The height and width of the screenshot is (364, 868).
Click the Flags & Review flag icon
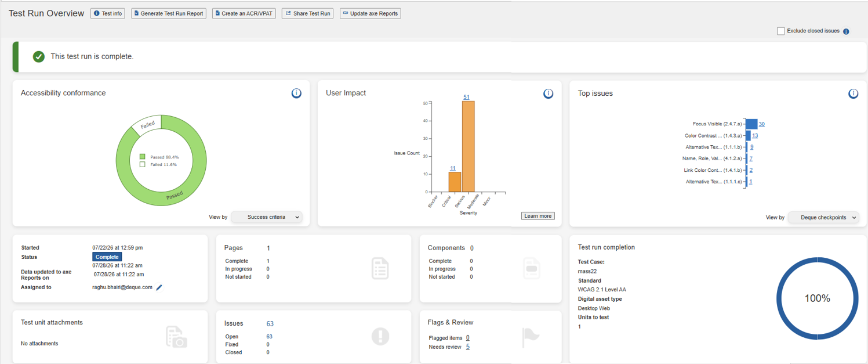[531, 337]
